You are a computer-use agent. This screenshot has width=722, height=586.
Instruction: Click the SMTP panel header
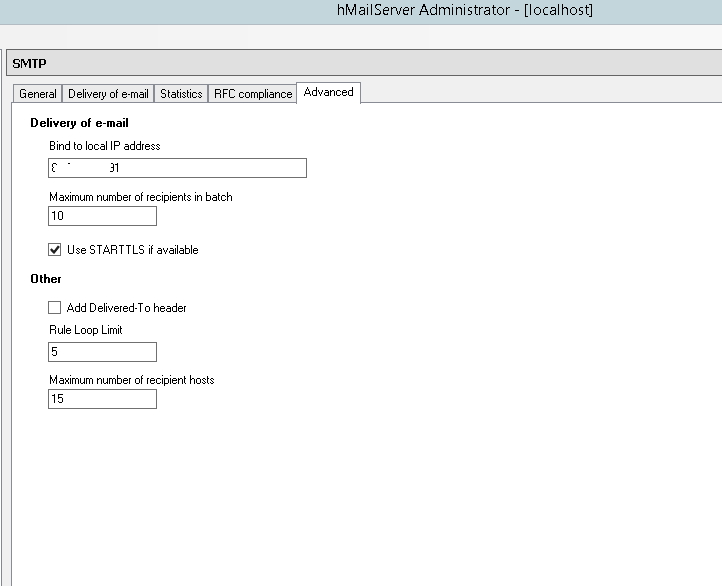click(x=364, y=63)
